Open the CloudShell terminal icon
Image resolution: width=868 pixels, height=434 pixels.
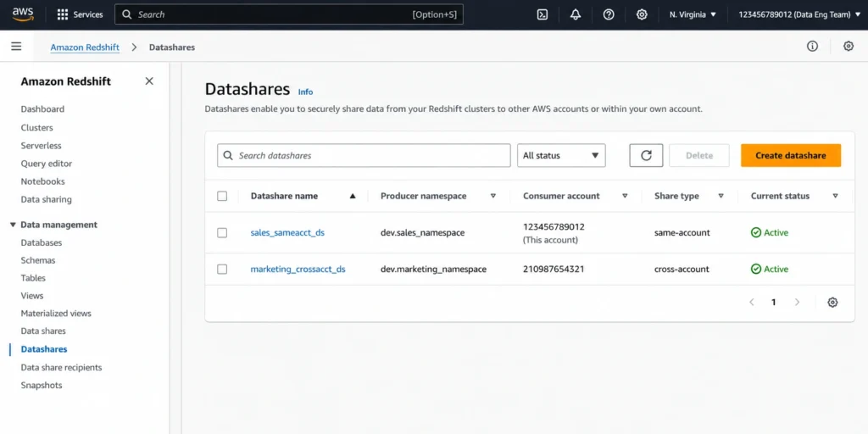(x=542, y=14)
